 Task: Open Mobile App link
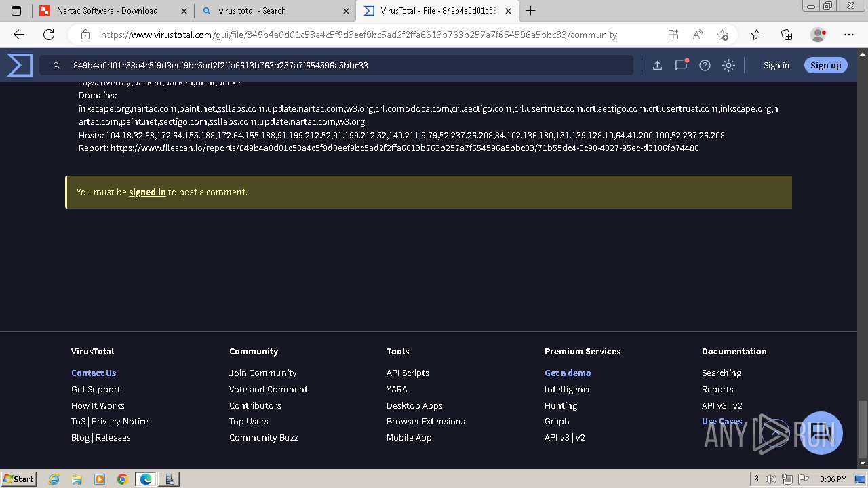(409, 437)
